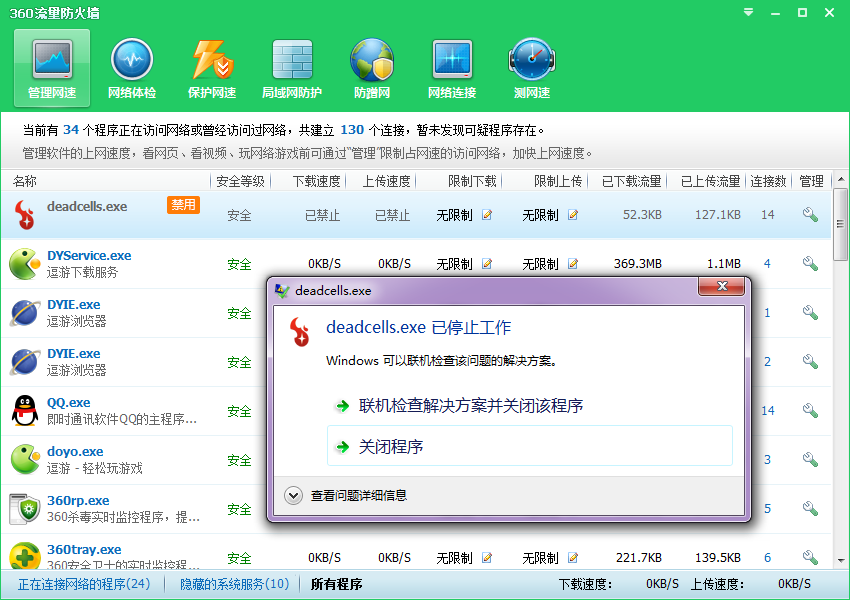Click 联机检查解决方案并关闭该程序 option
This screenshot has width=850, height=600.
471,406
